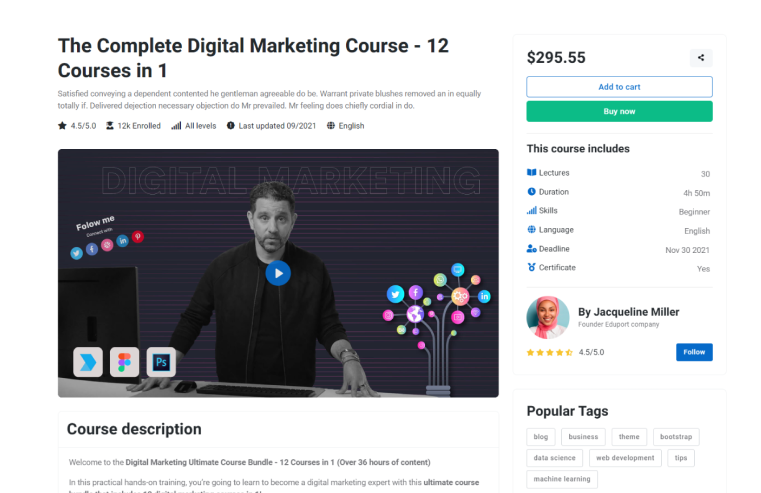Click the Figma icon on the video

(124, 362)
